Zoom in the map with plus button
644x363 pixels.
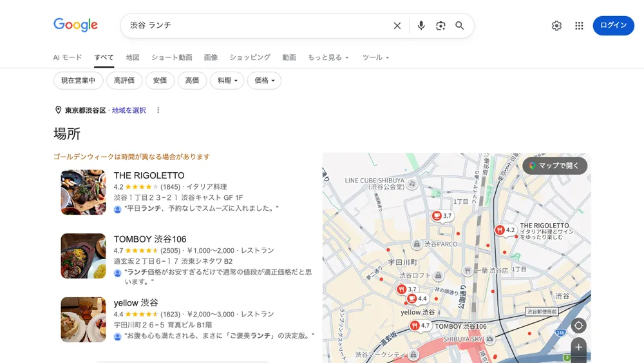pyautogui.click(x=578, y=348)
